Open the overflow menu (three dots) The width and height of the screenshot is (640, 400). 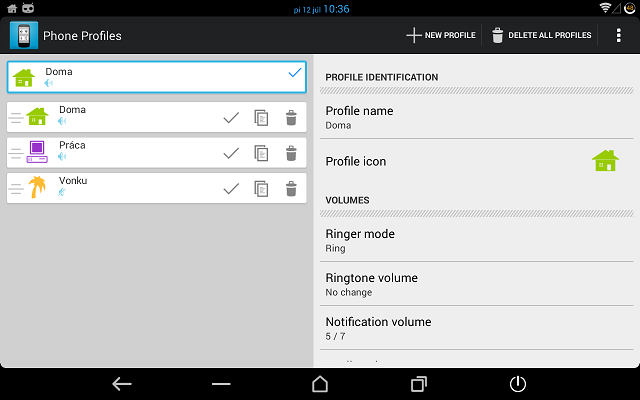click(618, 35)
